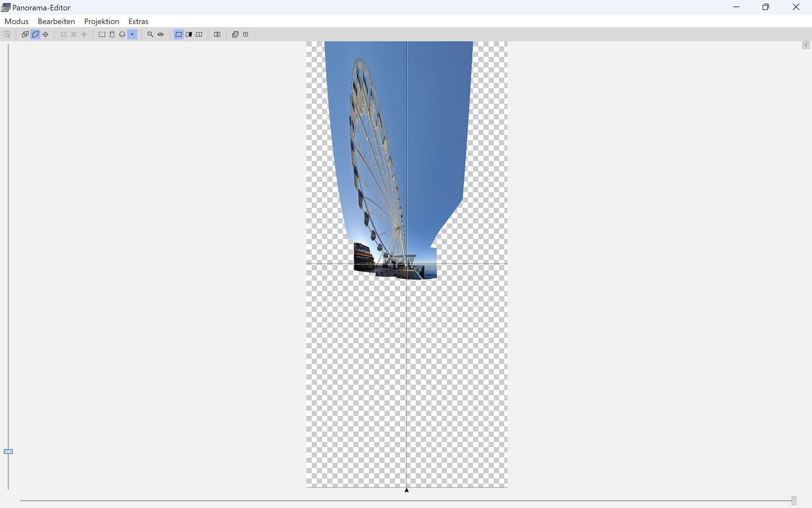Screen dimensions: 812x508
Task: Click the vertical field-of-view slider handle
Action: pyautogui.click(x=8, y=452)
